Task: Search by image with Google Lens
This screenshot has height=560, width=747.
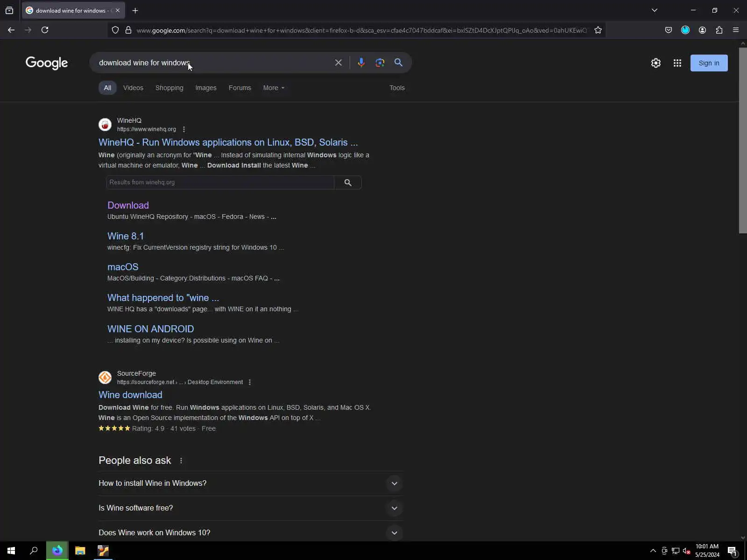Action: [x=380, y=63]
